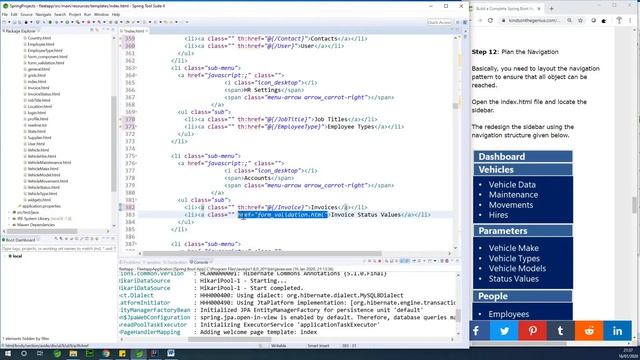Select VehicleMaintenance.html in Package Explorer
The width and height of the screenshot is (640, 360).
click(x=49, y=162)
